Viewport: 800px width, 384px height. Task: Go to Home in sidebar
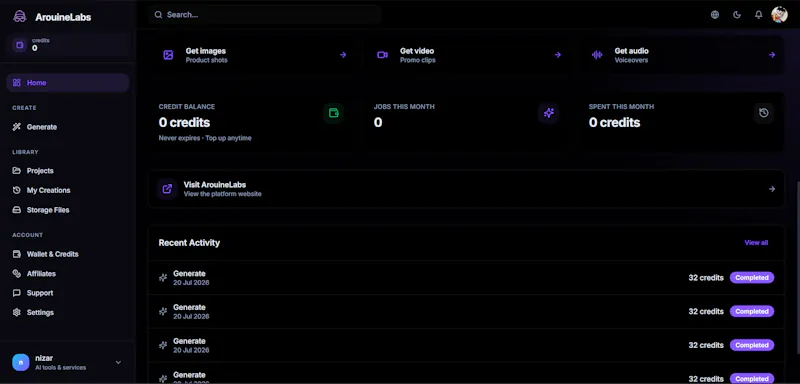coord(67,83)
